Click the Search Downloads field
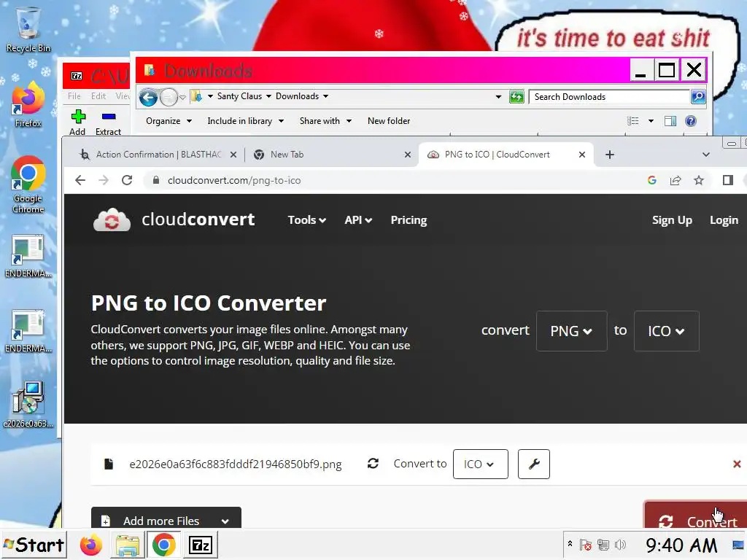 [610, 97]
